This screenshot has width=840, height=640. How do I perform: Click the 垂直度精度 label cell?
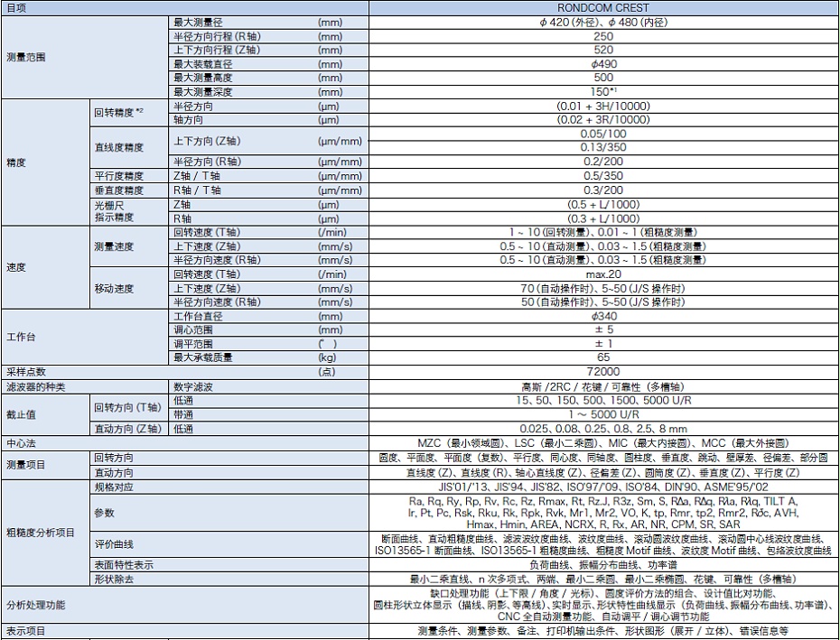[x=119, y=190]
